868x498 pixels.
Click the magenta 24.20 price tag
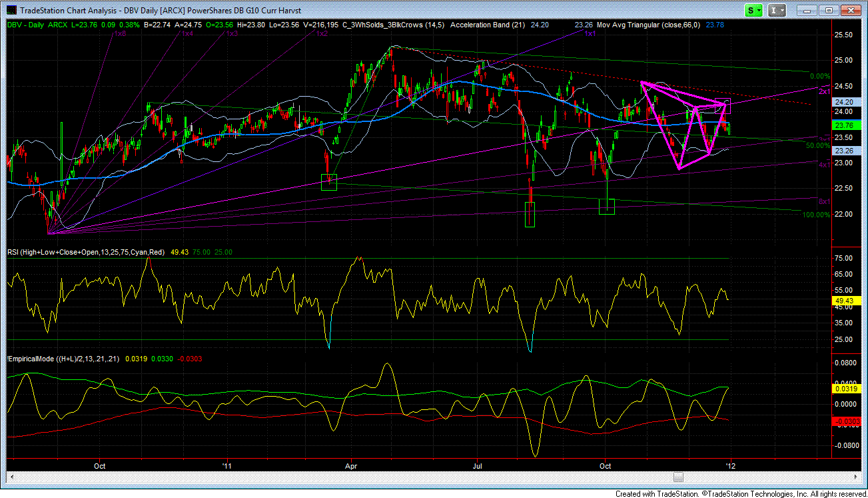click(846, 102)
